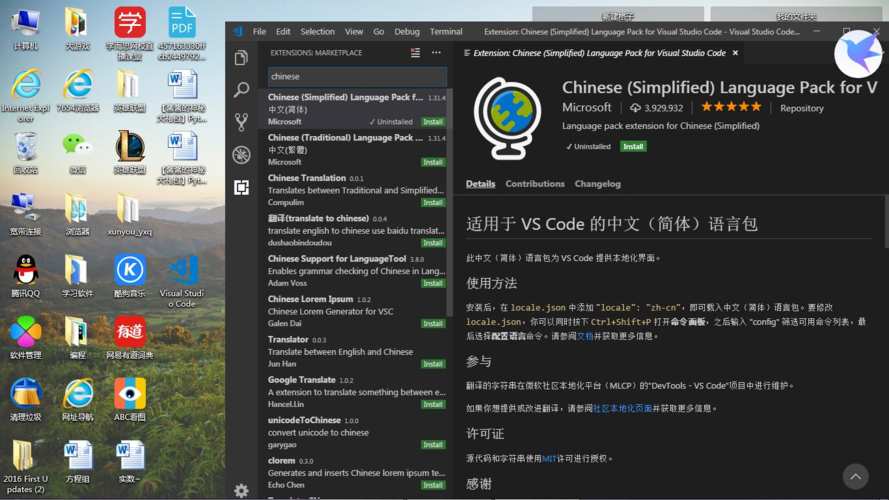
Task: Click the extensions list vertical scrollbar
Action: (450, 201)
